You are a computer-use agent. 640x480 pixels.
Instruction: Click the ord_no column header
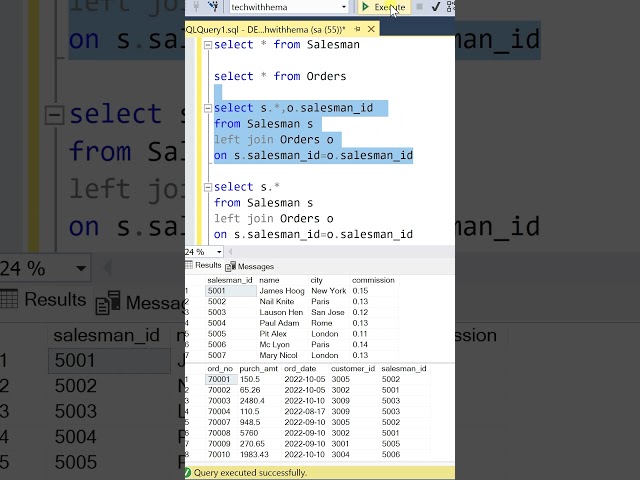tap(220, 369)
